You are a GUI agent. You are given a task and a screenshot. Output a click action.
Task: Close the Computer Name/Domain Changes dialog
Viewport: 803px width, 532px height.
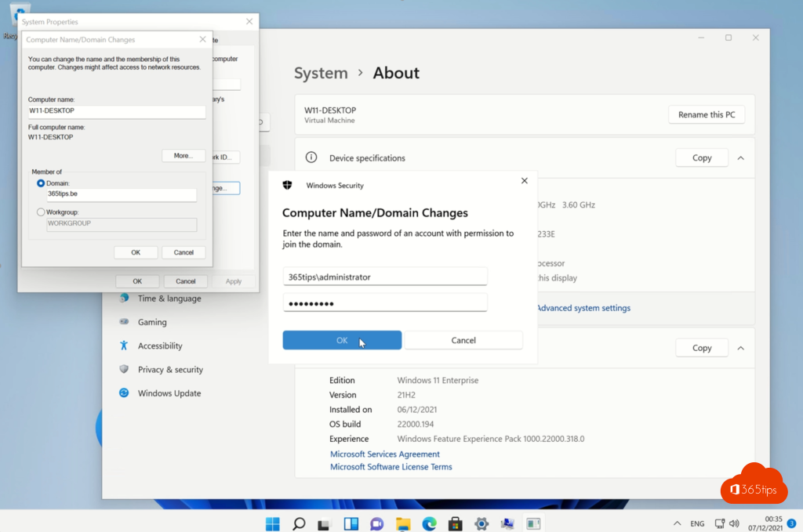[x=203, y=39]
